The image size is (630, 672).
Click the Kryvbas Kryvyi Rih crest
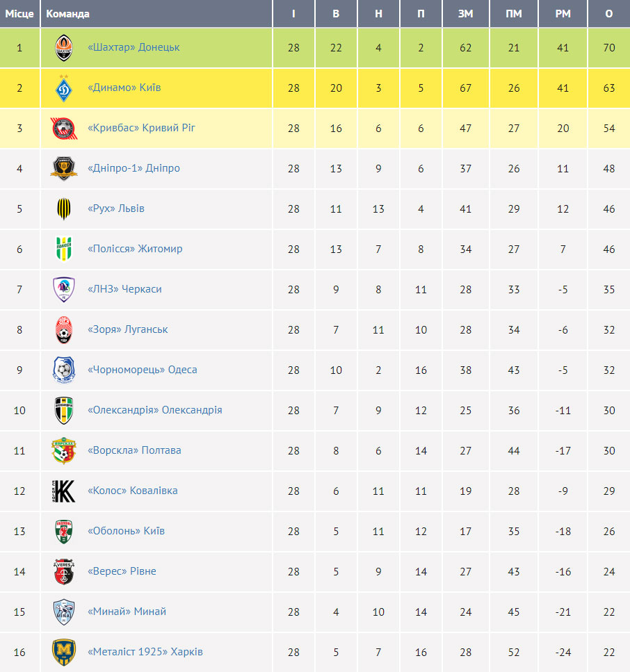pos(64,128)
